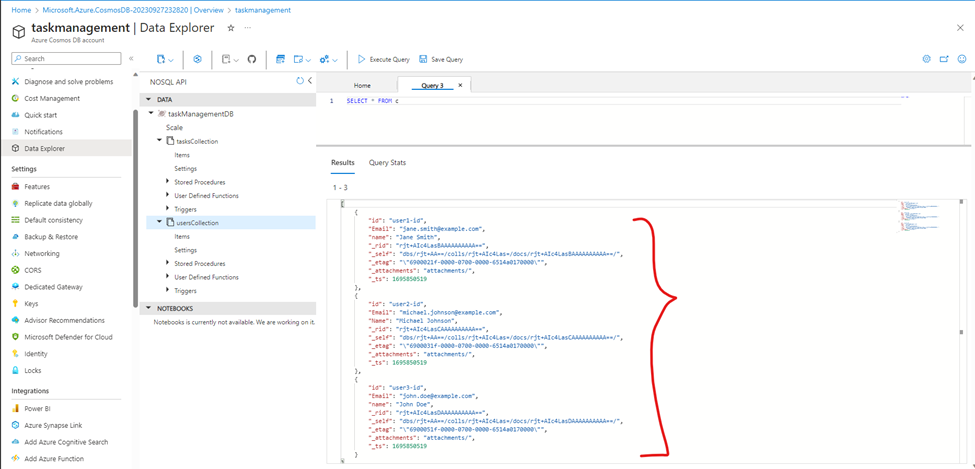The height and width of the screenshot is (469, 975).
Task: Click CORS sidebar icon
Action: 16,271
